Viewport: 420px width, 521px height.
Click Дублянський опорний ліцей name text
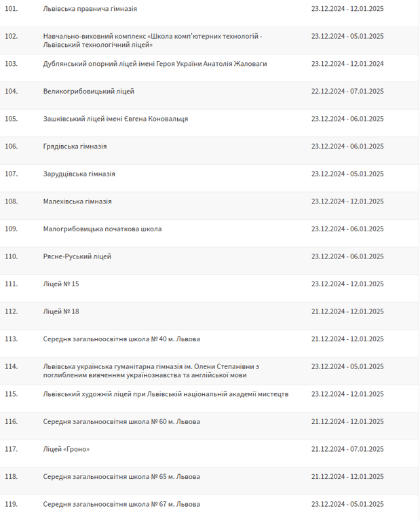[155, 64]
